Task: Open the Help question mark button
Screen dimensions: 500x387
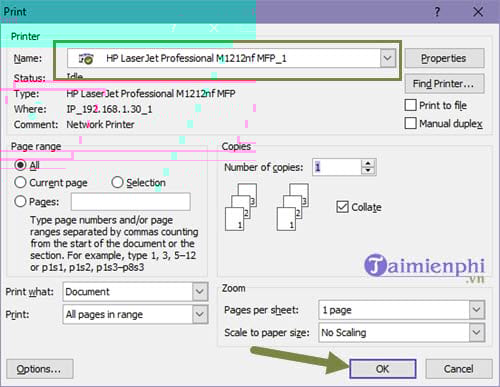Action: 437,12
